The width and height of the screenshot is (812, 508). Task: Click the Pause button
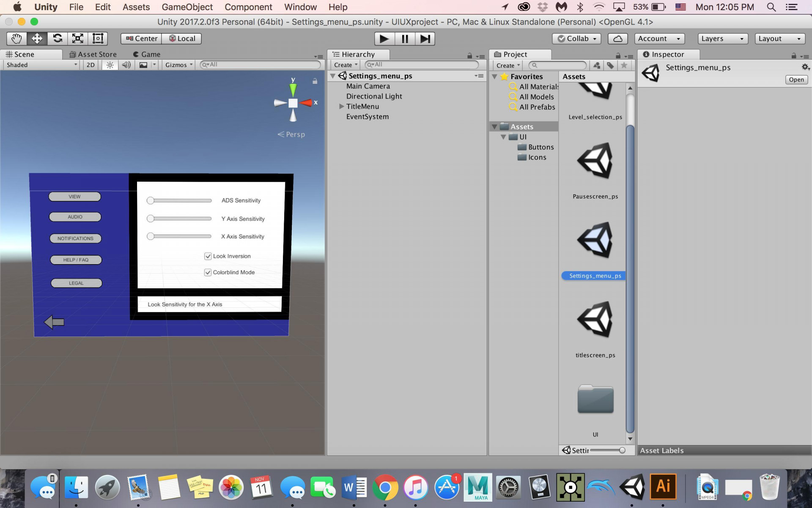(405, 39)
